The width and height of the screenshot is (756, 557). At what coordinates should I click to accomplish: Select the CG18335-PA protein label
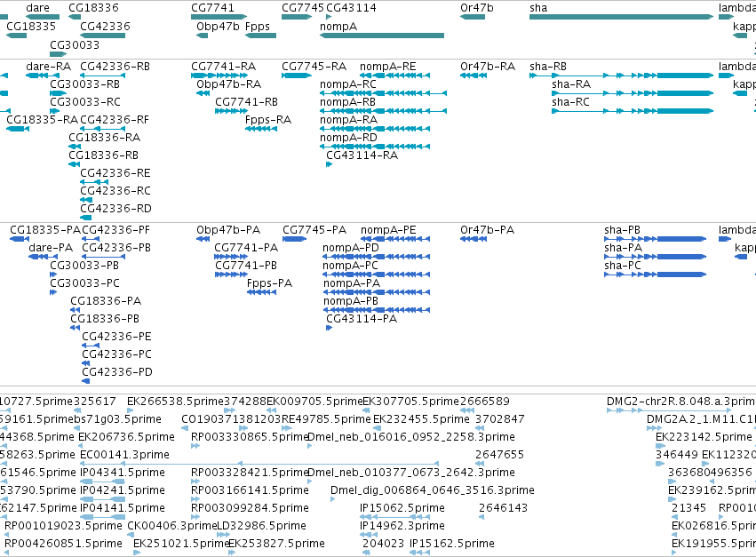click(x=45, y=229)
